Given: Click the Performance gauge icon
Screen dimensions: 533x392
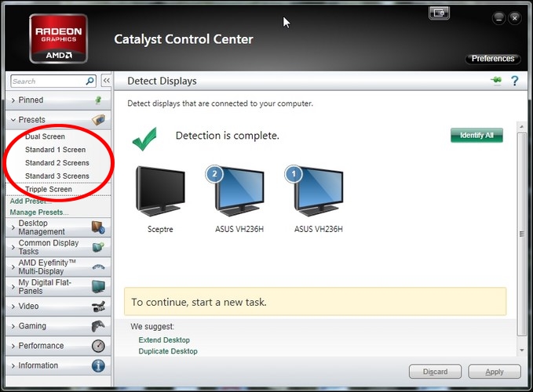Looking at the screenshot, I should (x=98, y=346).
